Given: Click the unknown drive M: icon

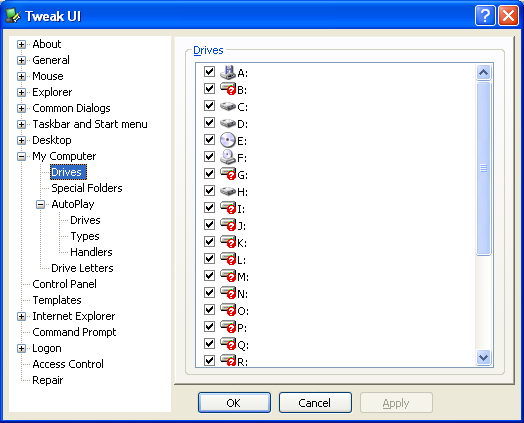Looking at the screenshot, I should pyautogui.click(x=228, y=276).
